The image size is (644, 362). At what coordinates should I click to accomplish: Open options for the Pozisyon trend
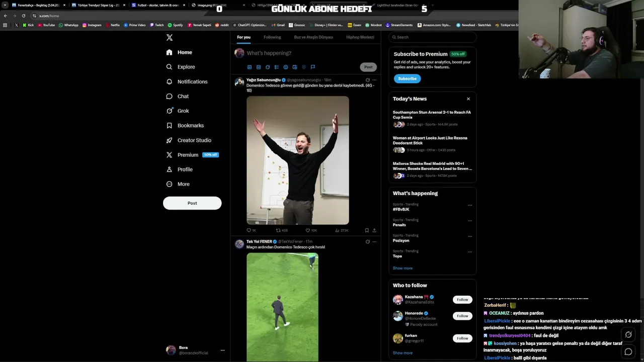point(470,236)
